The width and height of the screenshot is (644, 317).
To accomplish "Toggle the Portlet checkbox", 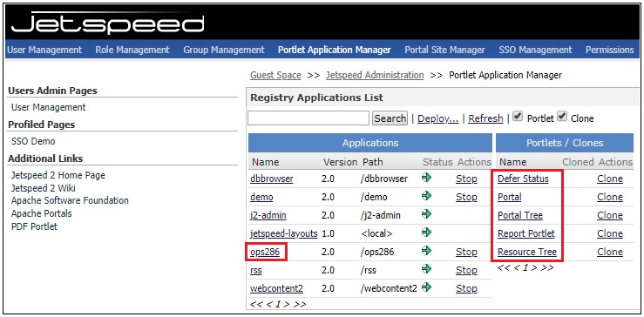I will (518, 117).
